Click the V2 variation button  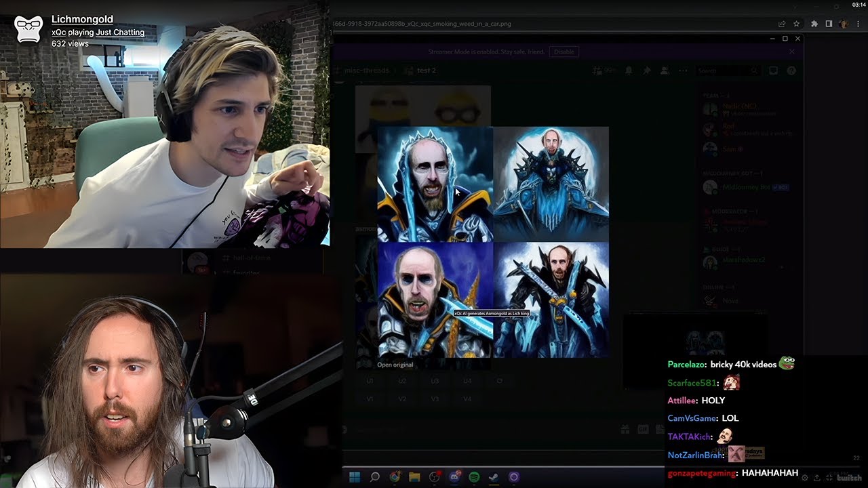(x=402, y=399)
